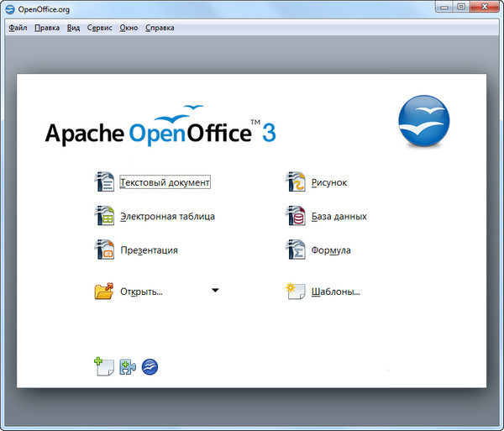The image size is (504, 431).
Task: Click the Окно menu
Action: pyautogui.click(x=129, y=28)
